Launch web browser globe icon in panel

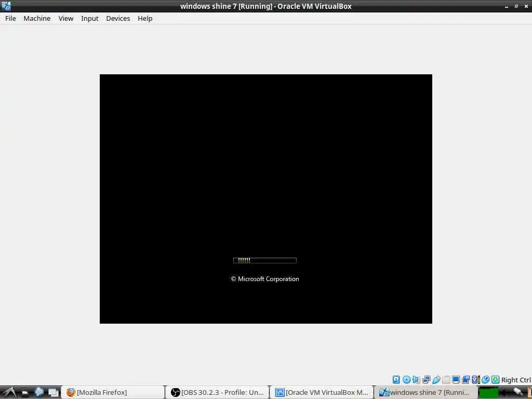click(x=39, y=392)
